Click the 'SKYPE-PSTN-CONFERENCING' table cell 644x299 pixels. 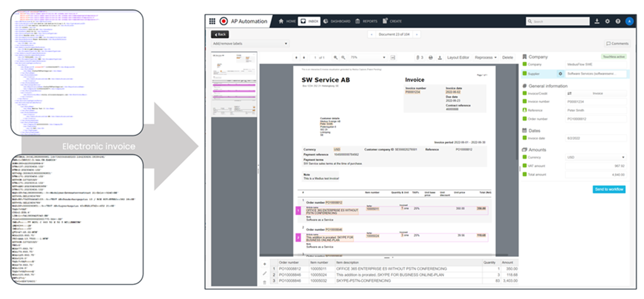point(409,281)
